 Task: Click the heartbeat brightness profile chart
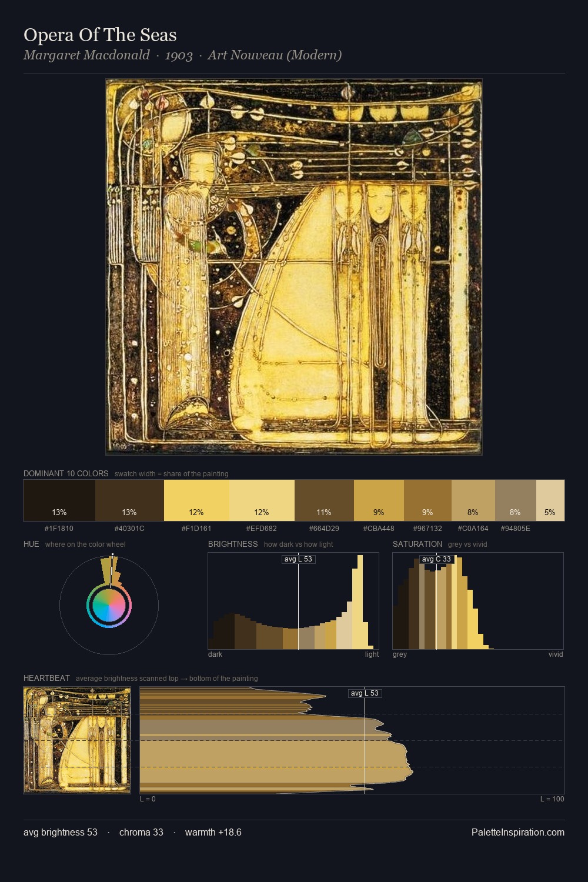[x=352, y=740]
